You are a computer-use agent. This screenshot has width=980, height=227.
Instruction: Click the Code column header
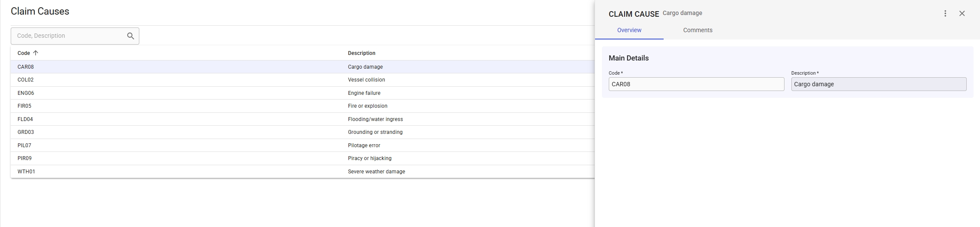click(x=24, y=53)
